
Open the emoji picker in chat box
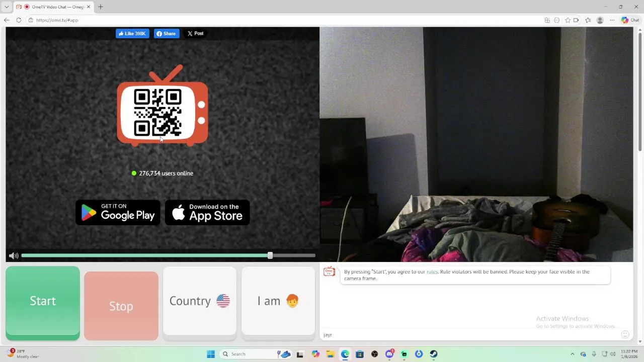(625, 334)
